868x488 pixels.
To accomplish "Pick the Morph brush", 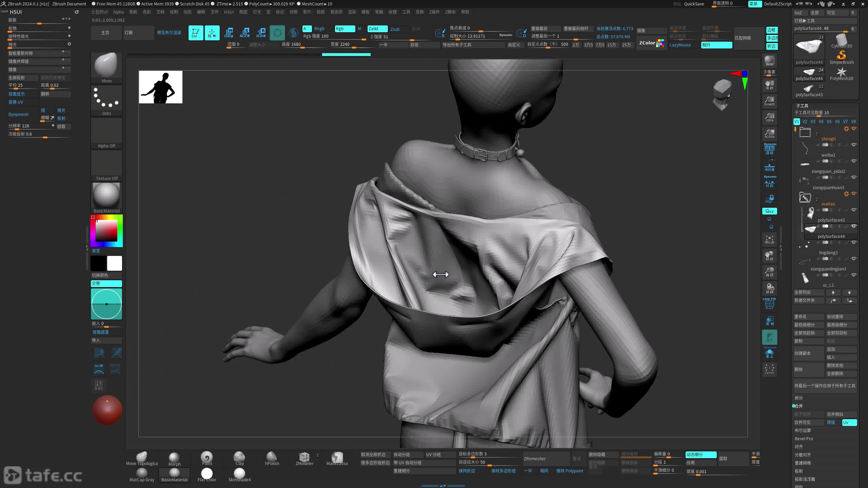I will (174, 459).
